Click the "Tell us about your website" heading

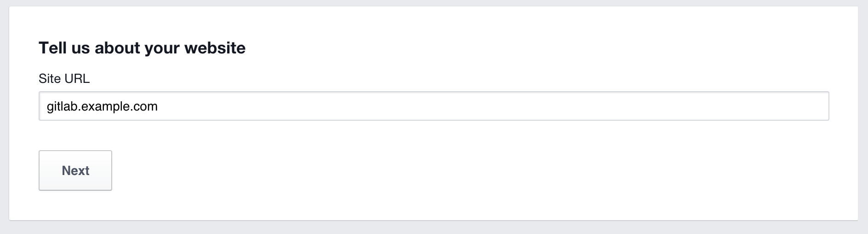click(x=142, y=48)
